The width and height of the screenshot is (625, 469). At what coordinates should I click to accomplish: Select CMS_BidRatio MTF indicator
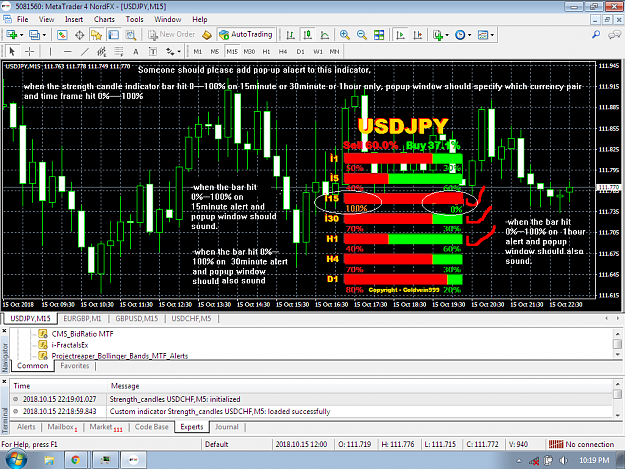point(82,334)
